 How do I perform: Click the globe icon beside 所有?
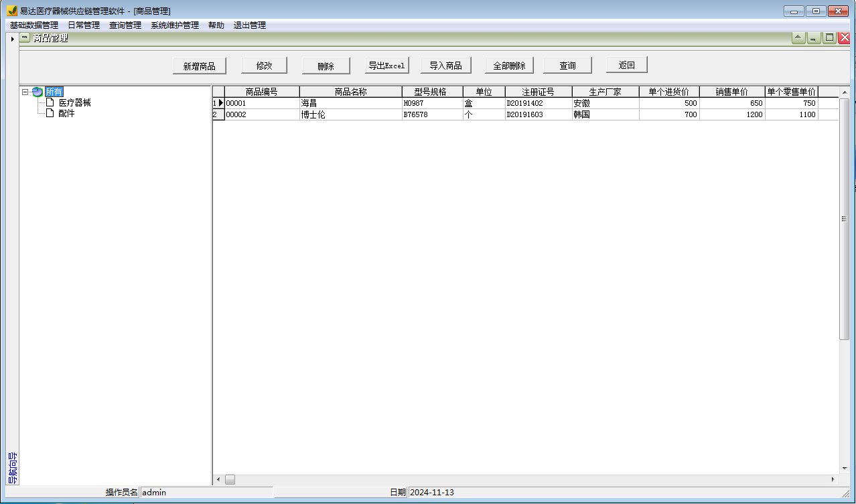tap(38, 92)
